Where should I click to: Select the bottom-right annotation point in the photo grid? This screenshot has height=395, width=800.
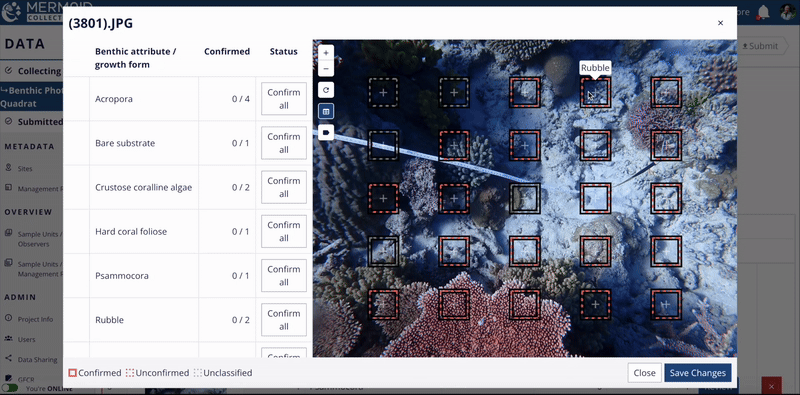click(x=666, y=305)
